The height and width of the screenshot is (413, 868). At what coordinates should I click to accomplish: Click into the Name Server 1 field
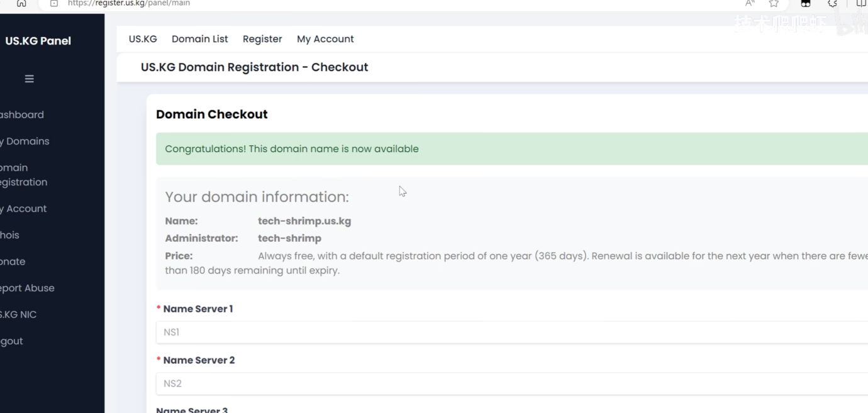coord(512,332)
